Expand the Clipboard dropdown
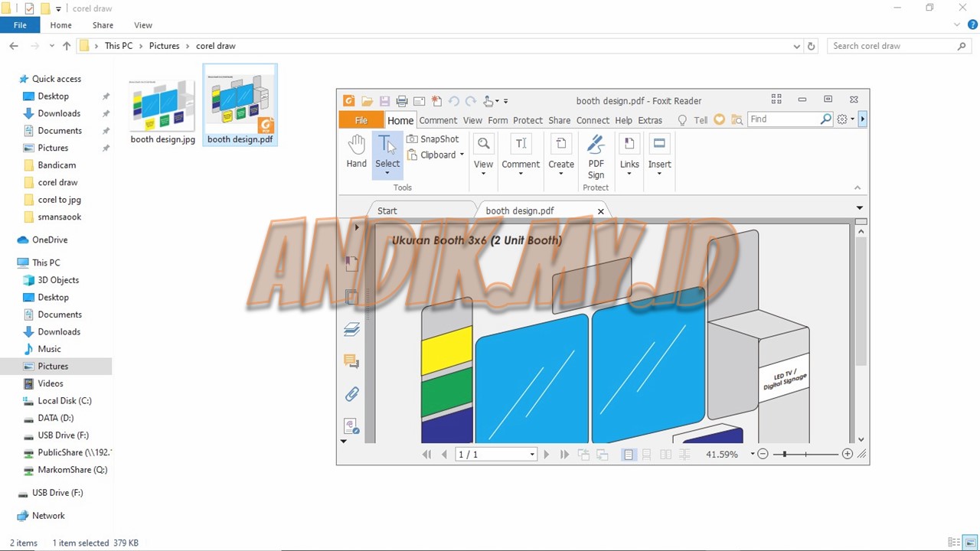 coord(462,155)
